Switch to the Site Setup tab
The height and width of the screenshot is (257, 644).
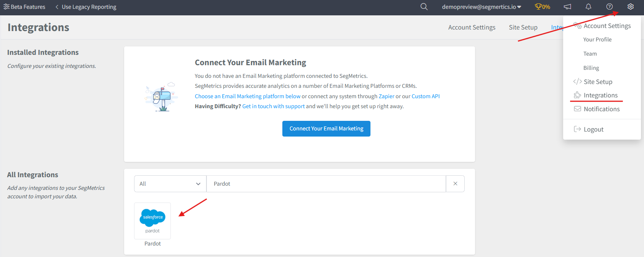tap(523, 27)
